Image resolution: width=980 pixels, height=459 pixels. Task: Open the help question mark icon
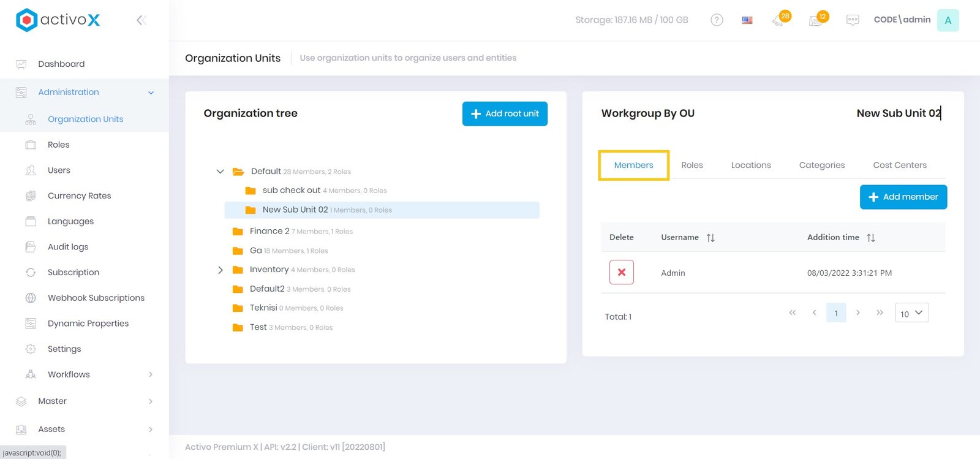point(716,20)
